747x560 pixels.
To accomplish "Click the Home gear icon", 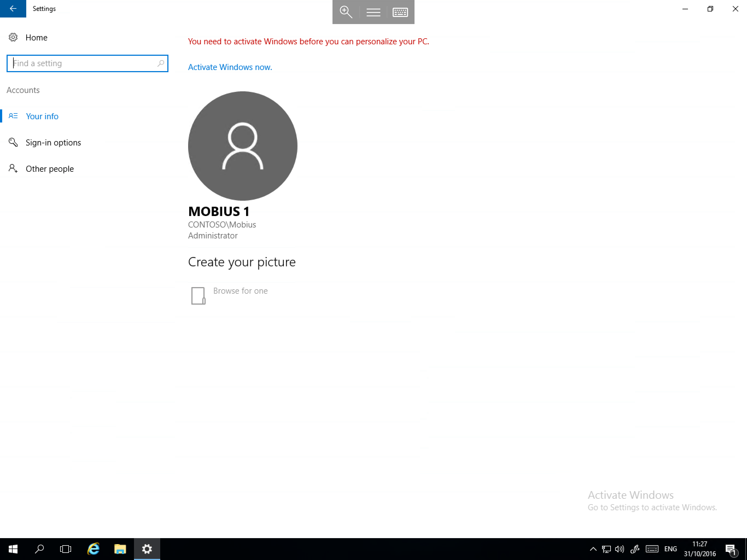I will coord(13,37).
